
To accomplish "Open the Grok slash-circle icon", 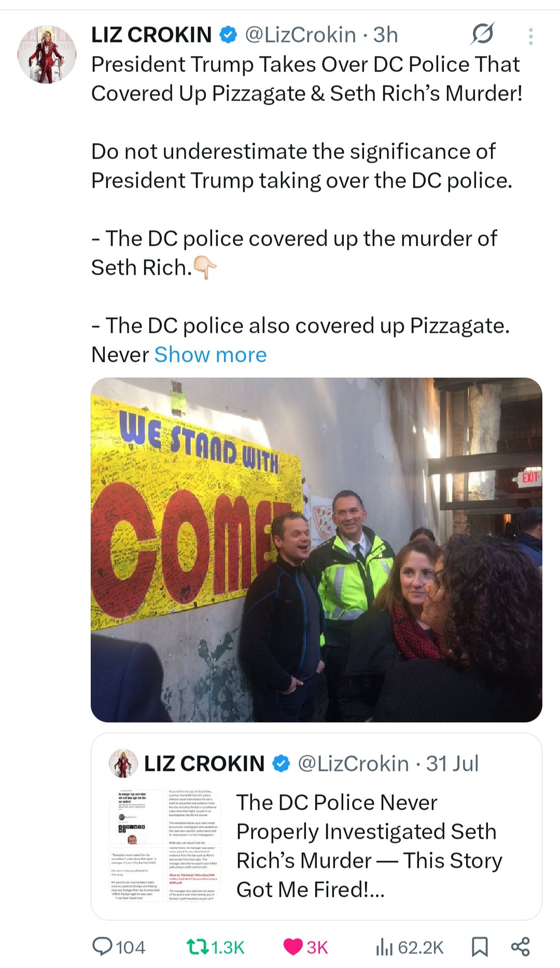I will [482, 34].
